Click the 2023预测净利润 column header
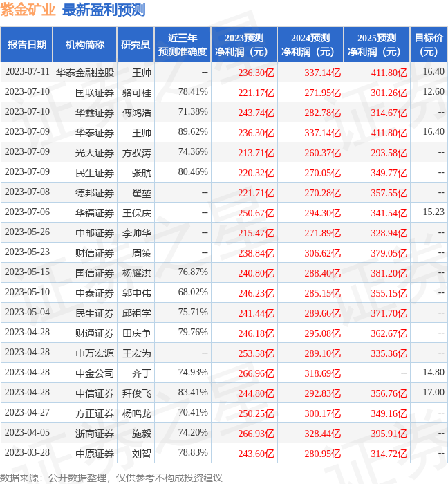Image resolution: width=448 pixels, height=484 pixels. click(x=244, y=44)
